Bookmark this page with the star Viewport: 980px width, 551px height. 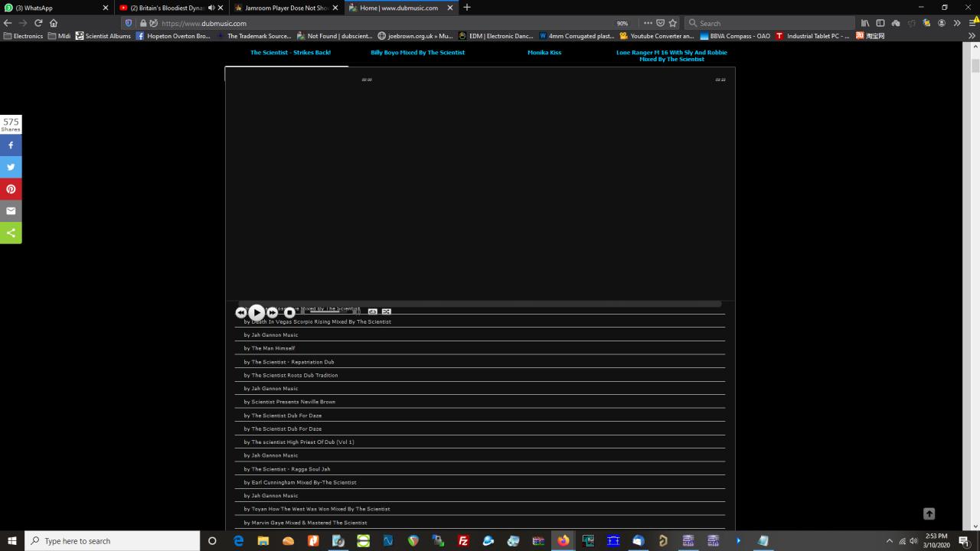coord(673,23)
